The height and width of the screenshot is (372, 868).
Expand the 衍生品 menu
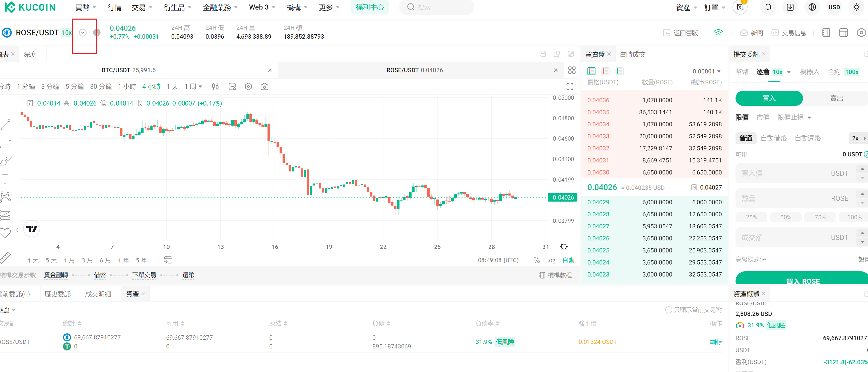click(x=178, y=7)
